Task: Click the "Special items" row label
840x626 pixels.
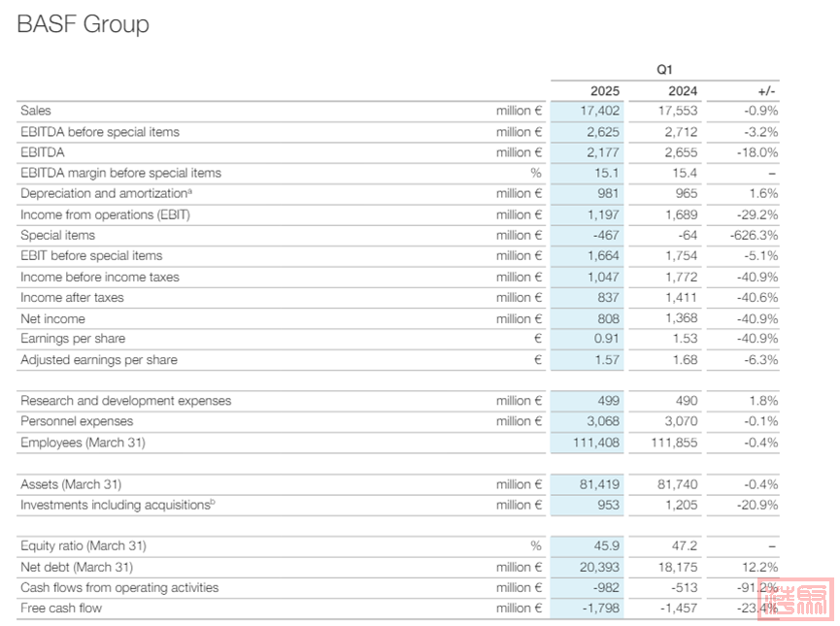Action: click(x=57, y=235)
